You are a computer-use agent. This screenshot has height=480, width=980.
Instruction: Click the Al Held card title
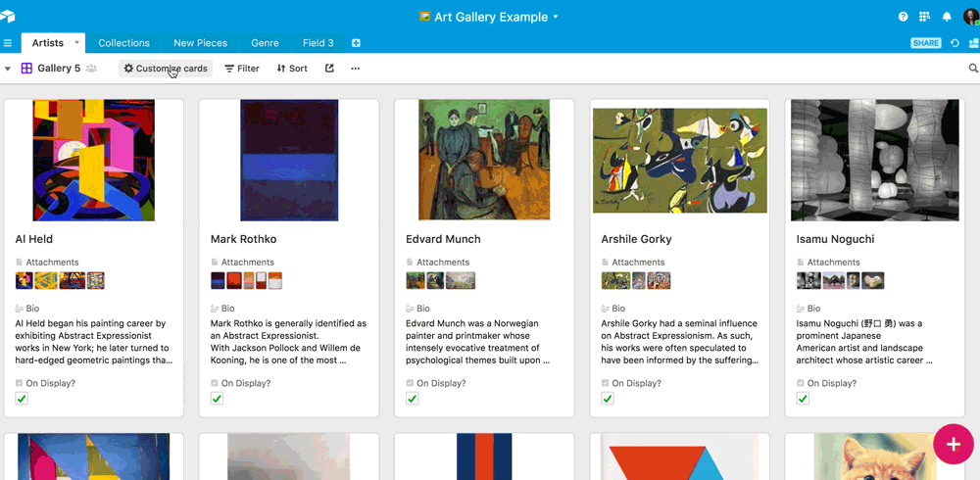(33, 239)
